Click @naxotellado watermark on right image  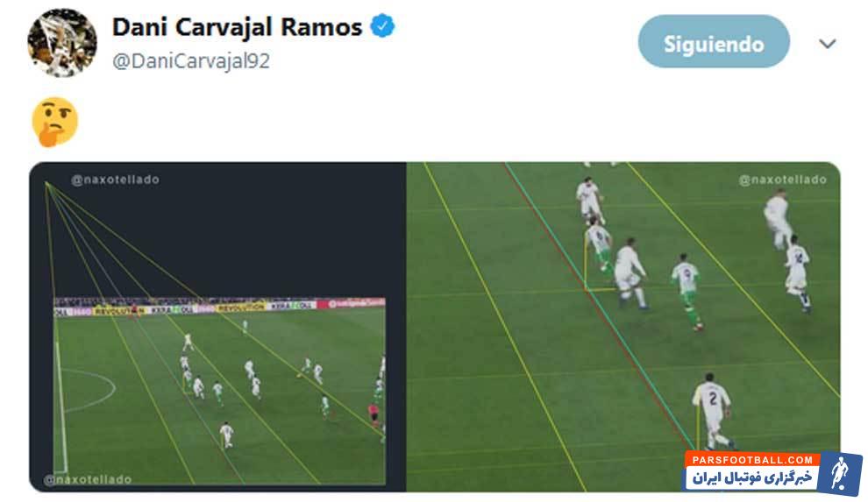(783, 180)
